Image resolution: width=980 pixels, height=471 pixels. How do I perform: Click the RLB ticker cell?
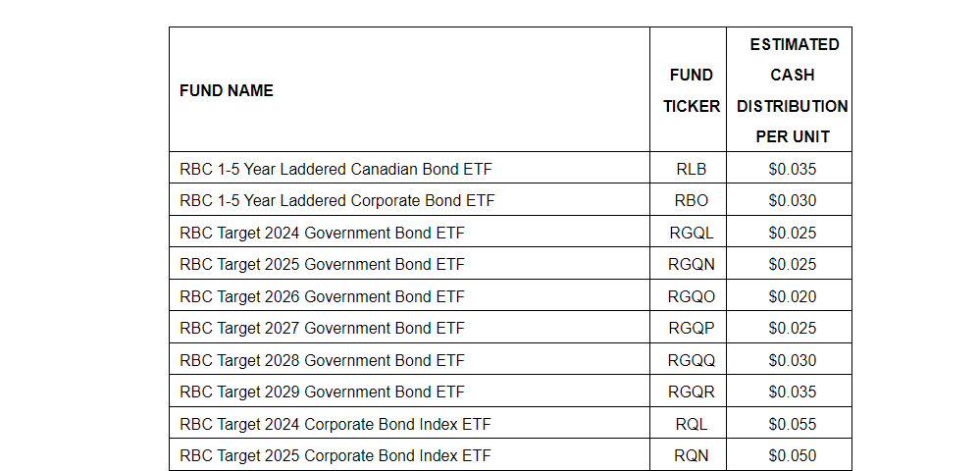691,169
